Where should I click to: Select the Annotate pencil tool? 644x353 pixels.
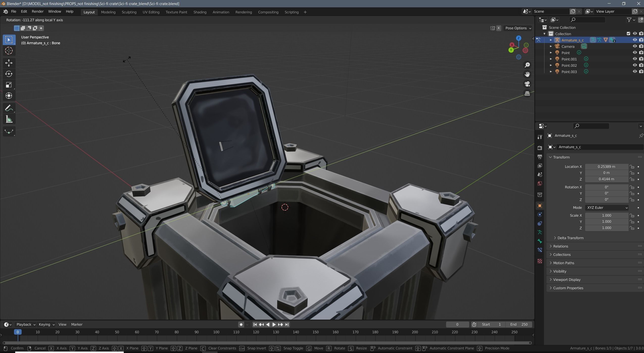click(9, 108)
